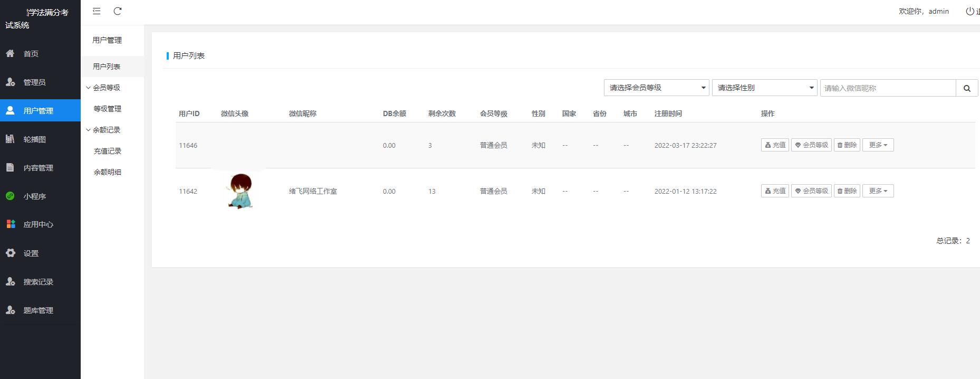This screenshot has height=379, width=980.
Task: Click the search magnifier button
Action: [967, 88]
